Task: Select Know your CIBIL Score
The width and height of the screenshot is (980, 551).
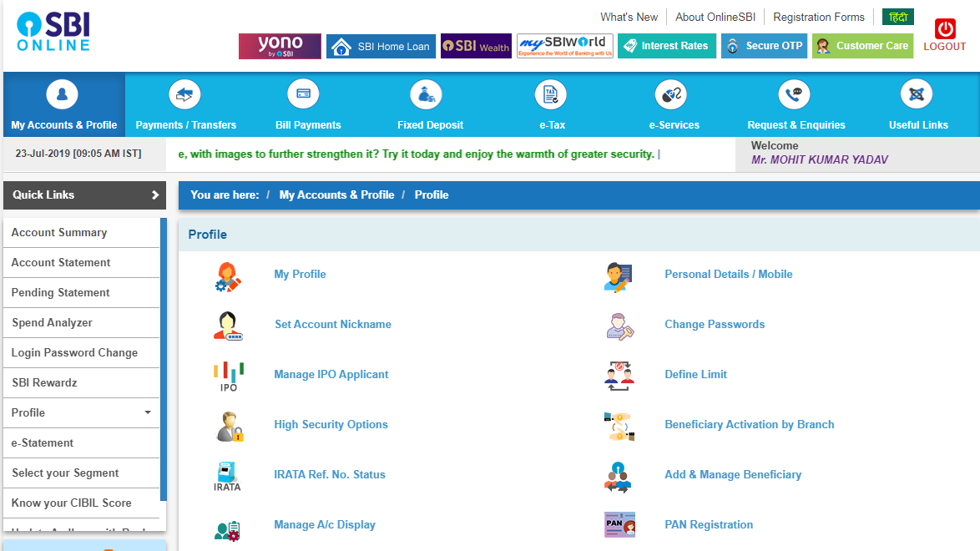Action: (71, 503)
